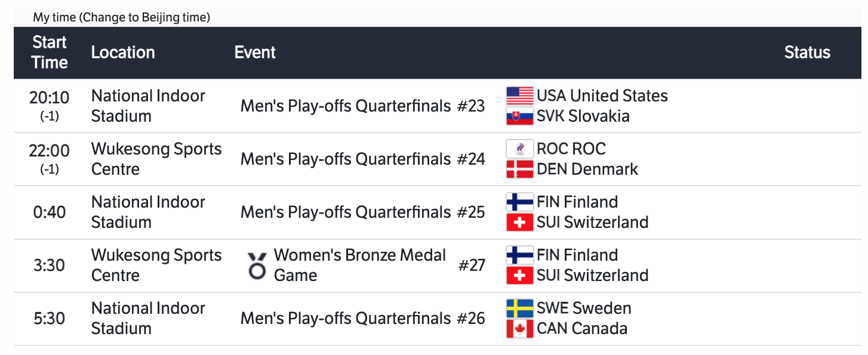Select Men's Play-offs Quarterfinals #26 event
This screenshot has height=355, width=868.
coord(362,319)
